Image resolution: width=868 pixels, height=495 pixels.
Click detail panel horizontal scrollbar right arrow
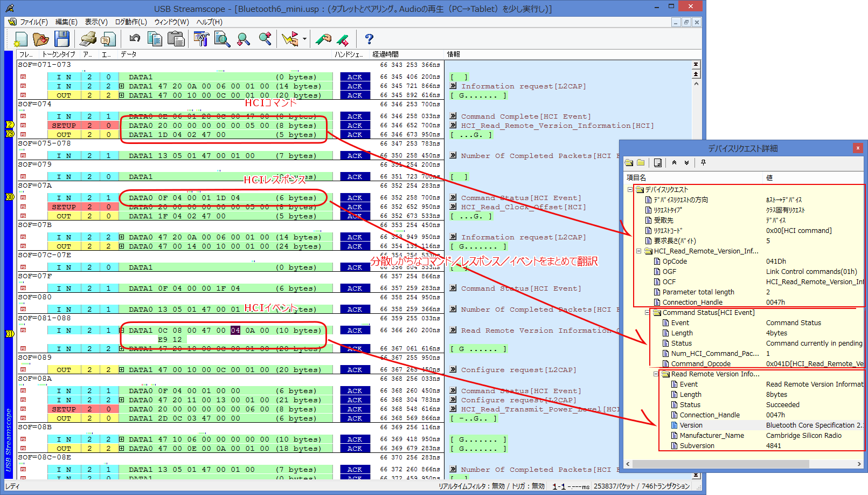tap(859, 464)
